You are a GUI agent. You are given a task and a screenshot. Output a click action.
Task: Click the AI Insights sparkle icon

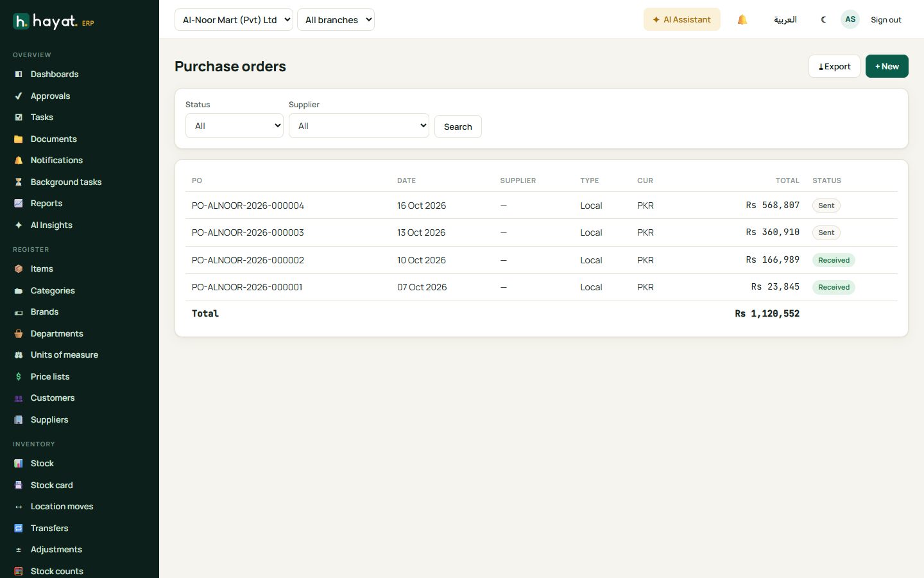19,225
